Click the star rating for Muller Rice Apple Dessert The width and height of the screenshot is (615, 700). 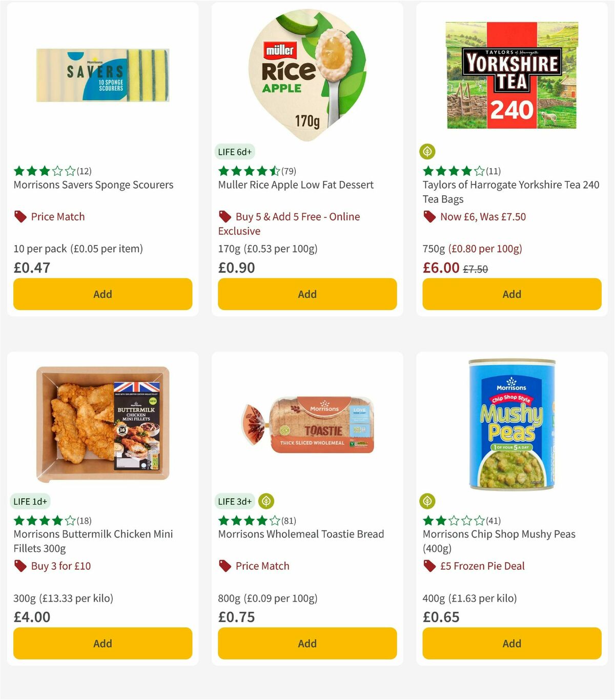pos(249,171)
